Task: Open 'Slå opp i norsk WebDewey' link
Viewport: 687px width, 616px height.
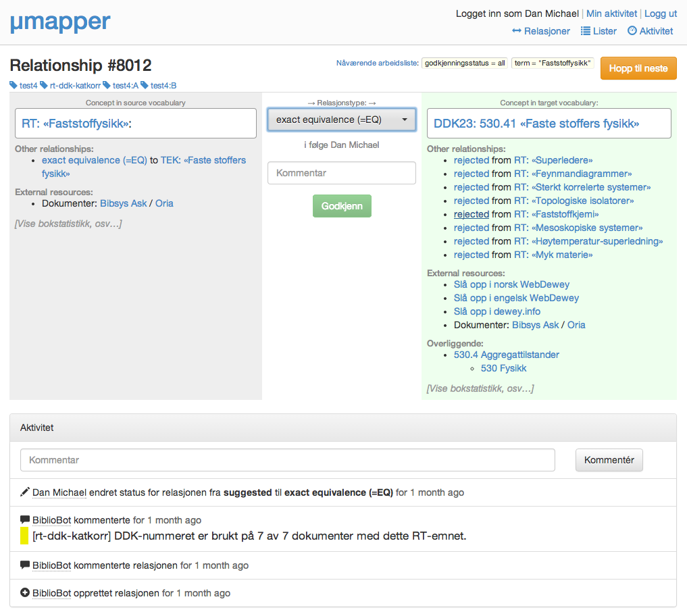Action: pyautogui.click(x=511, y=284)
